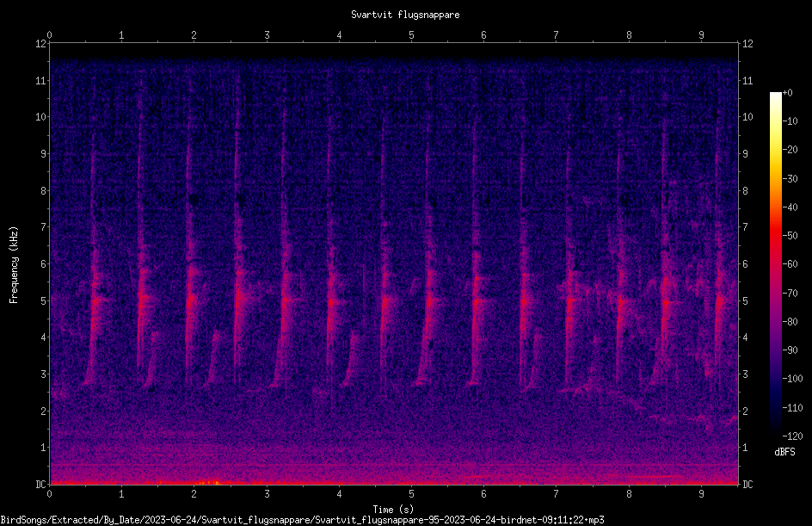Click the DC label on the left frequency axis

tap(41, 484)
